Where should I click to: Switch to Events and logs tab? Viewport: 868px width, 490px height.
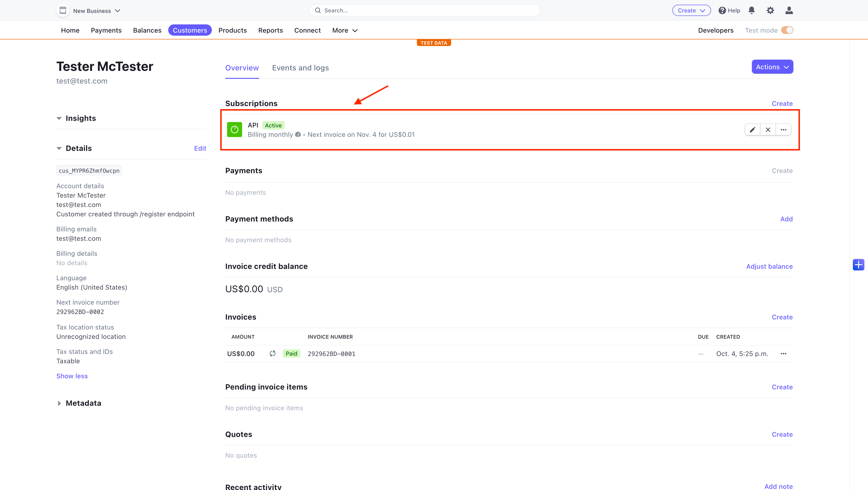pos(300,68)
